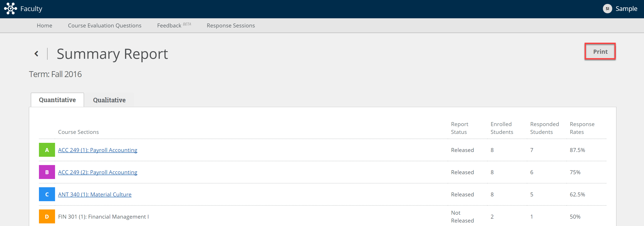
Task: Open ACC 249 (2): Payroll Accounting link
Action: (x=98, y=172)
